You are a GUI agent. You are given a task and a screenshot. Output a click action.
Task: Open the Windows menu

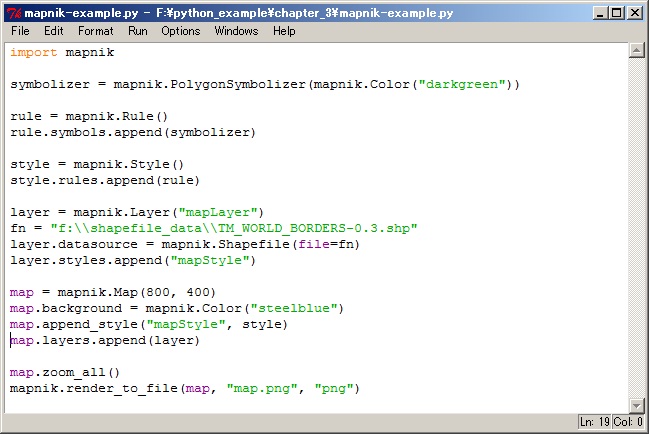(236, 31)
